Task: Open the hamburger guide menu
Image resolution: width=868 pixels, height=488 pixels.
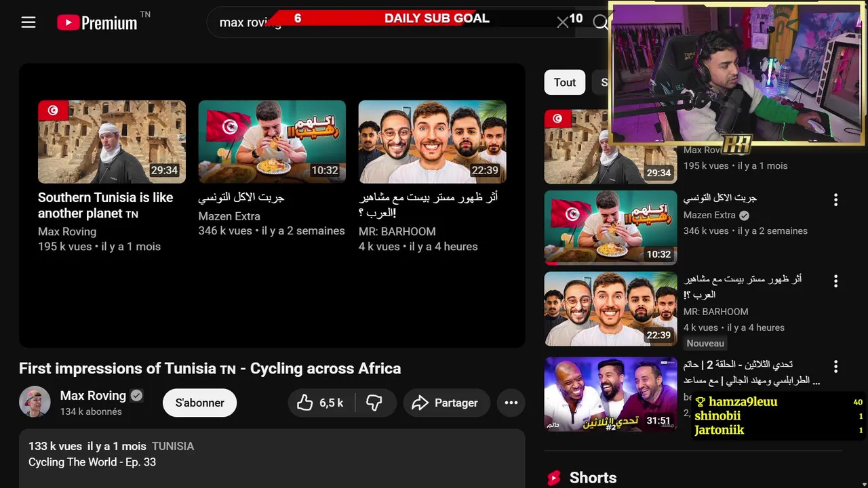Action: (x=28, y=22)
